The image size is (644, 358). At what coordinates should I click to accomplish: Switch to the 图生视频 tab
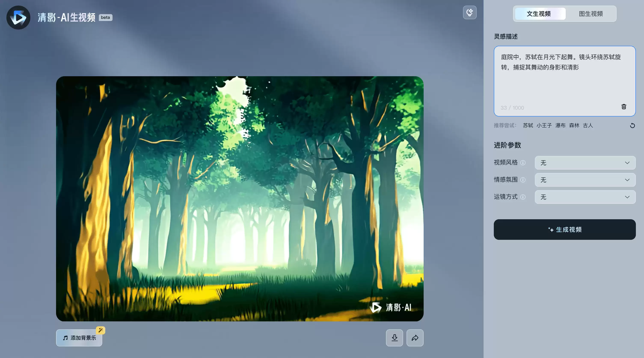coord(591,14)
